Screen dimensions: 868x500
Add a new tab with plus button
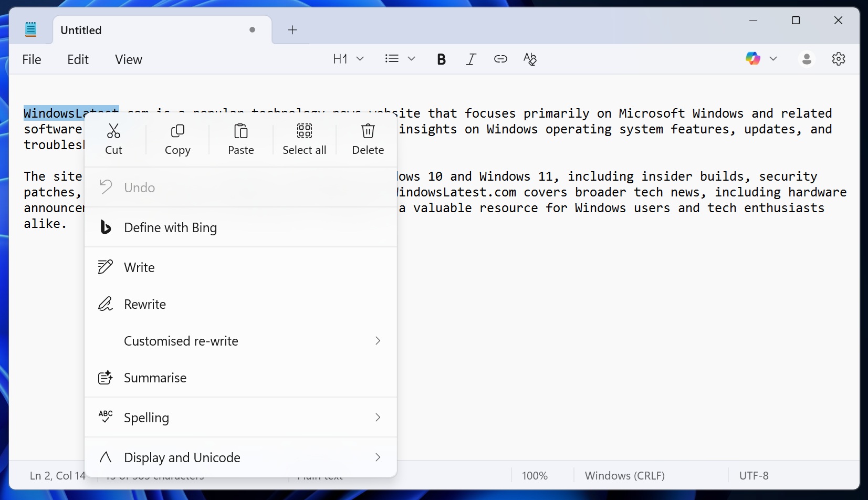coord(292,30)
